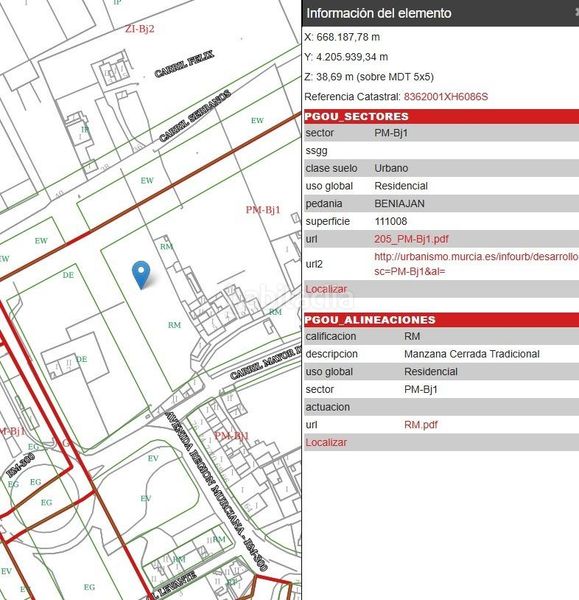Open the 205_PM-Bj1.pdf document link
The height and width of the screenshot is (600, 579).
411,239
